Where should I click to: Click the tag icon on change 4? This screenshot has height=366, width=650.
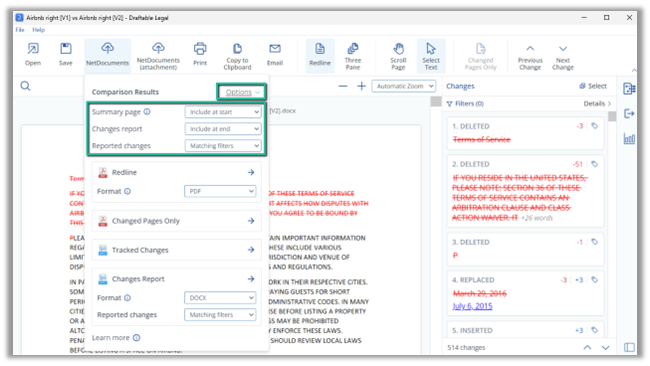point(594,280)
